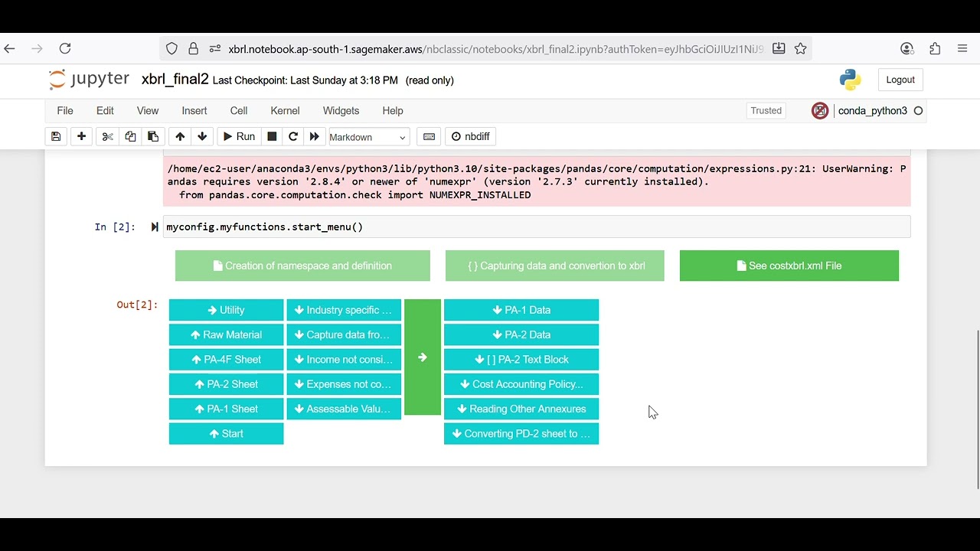The height and width of the screenshot is (551, 980).
Task: Click Creation of namespace and definition button
Action: pyautogui.click(x=302, y=266)
